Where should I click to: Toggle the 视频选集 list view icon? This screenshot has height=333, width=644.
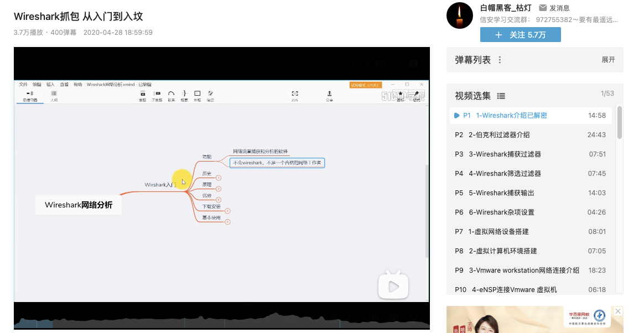[501, 96]
